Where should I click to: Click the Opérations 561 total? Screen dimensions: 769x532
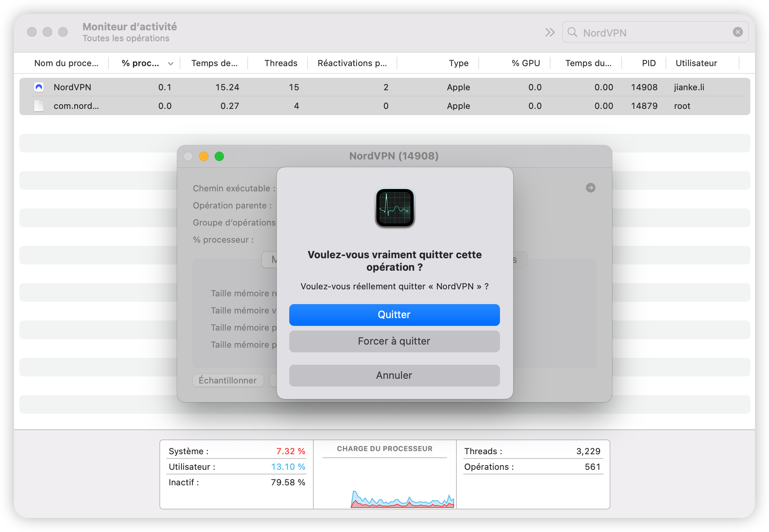coord(592,467)
